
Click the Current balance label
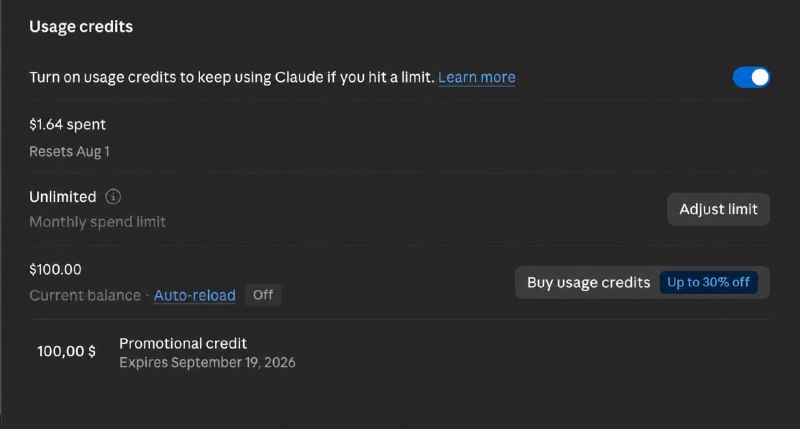click(85, 295)
